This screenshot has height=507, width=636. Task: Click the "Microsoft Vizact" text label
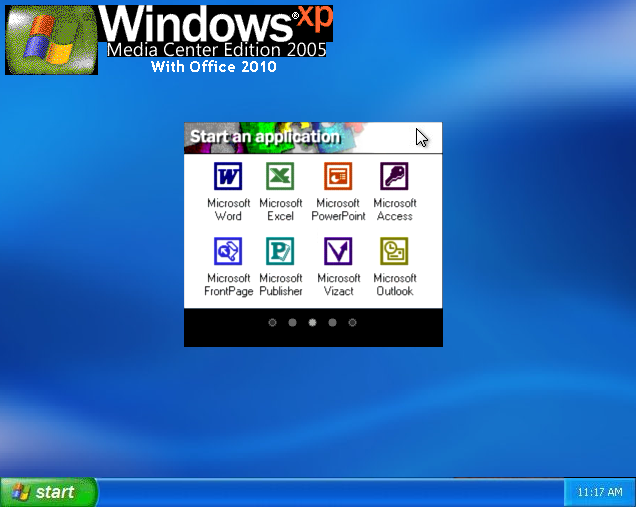click(x=339, y=284)
